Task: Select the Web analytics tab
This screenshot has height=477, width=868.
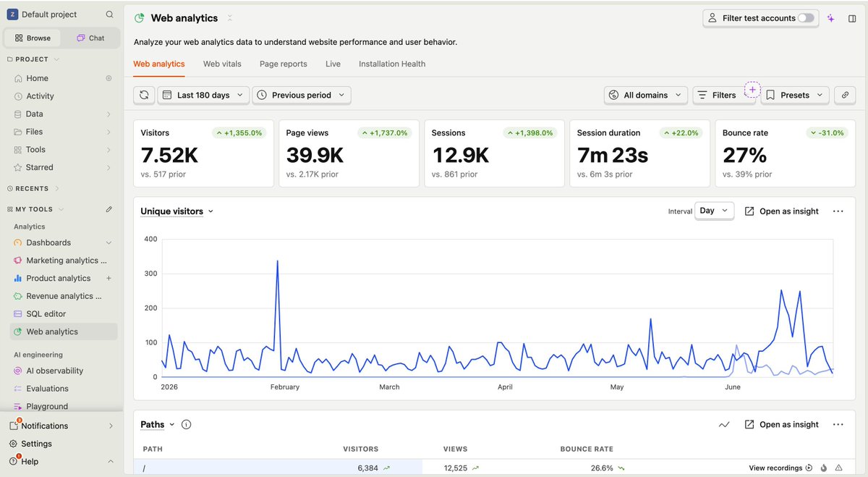Action: coord(159,64)
